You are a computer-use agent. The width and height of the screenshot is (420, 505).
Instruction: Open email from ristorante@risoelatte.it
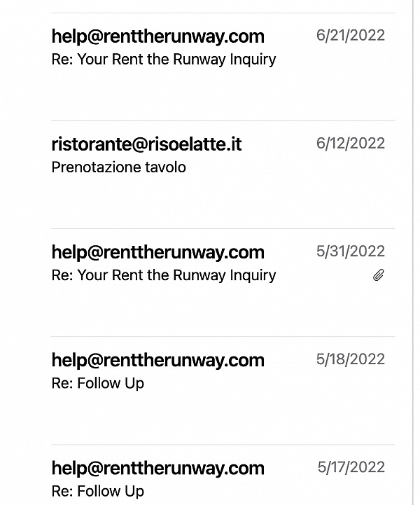(146, 144)
